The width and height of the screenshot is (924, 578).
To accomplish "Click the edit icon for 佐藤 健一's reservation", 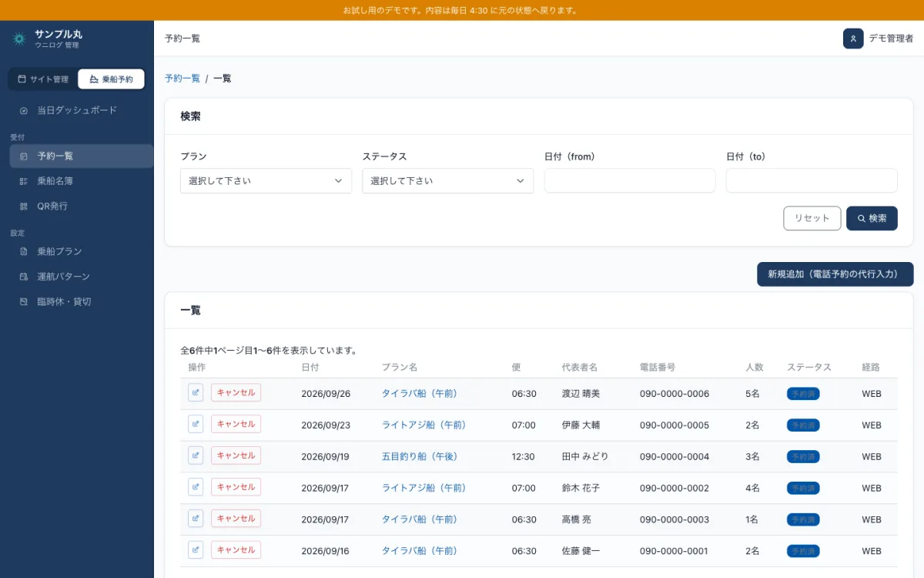I will (x=196, y=550).
